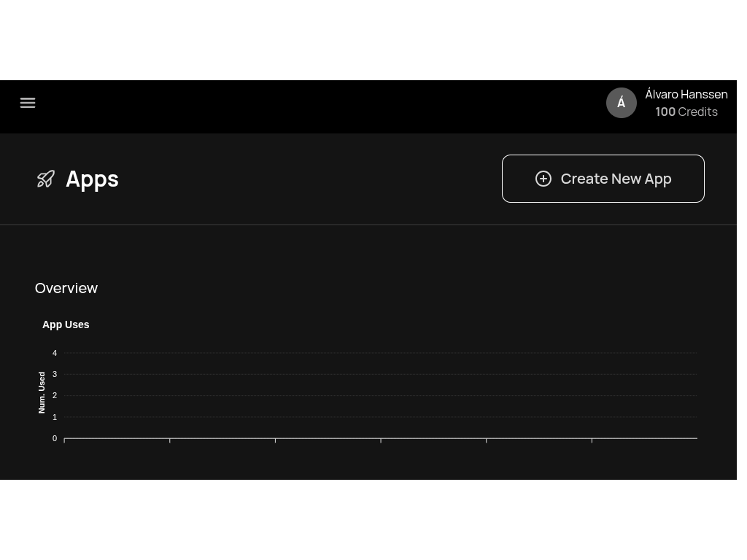
Task: Click the 100 Credits balance
Action: (x=686, y=112)
